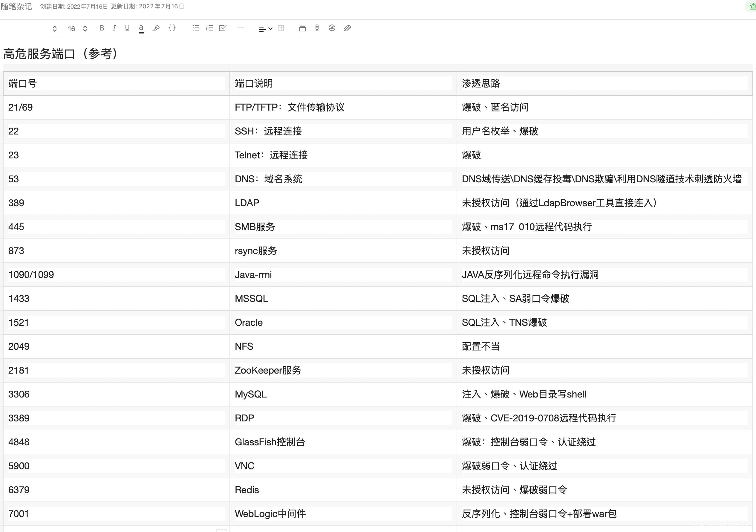
Task: Click the SQL注入、TNS爆破 cell
Action: click(605, 322)
